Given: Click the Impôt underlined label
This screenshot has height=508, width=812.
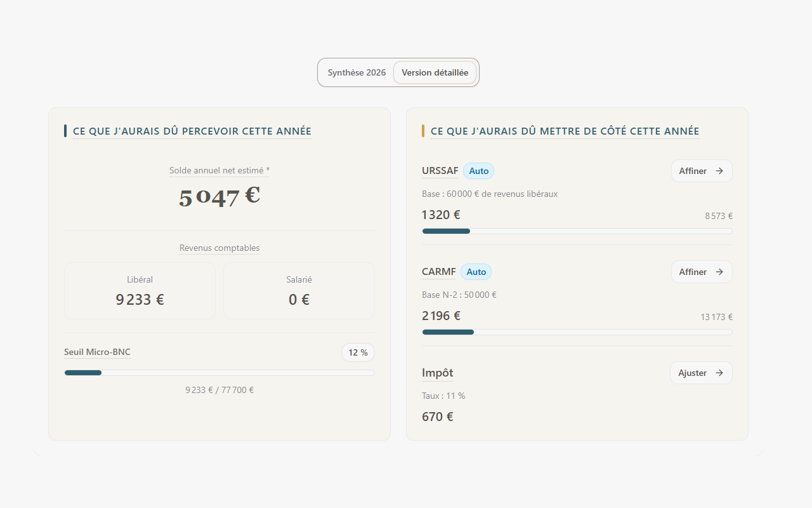Looking at the screenshot, I should tap(437, 373).
